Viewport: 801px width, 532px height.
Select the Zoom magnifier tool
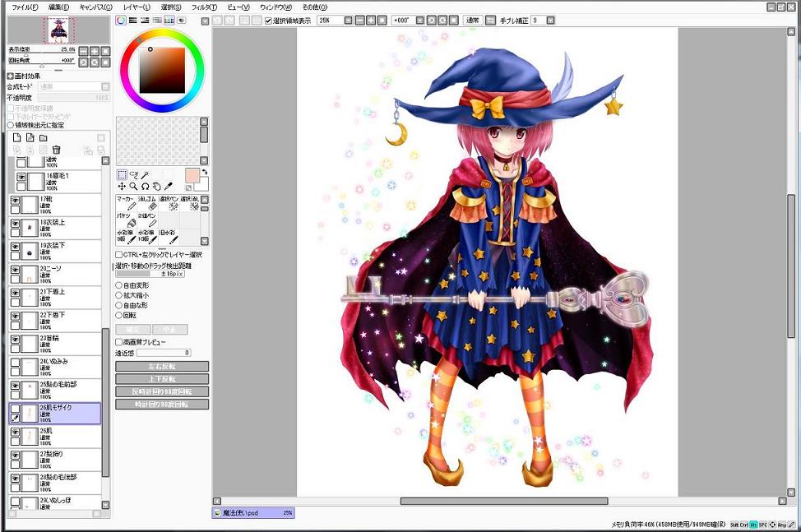(133, 187)
